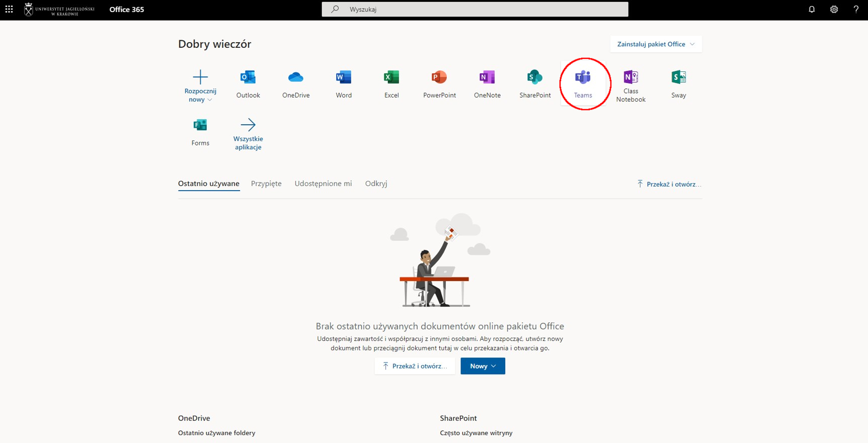This screenshot has height=443, width=868.
Task: Open Outlook app
Action: 248,84
